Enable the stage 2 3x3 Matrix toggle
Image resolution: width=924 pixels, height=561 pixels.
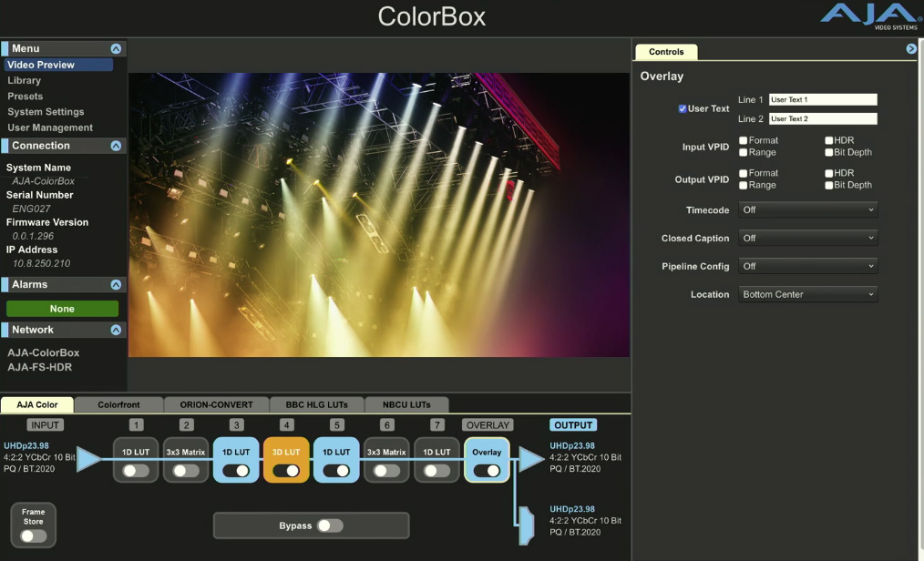tap(186, 471)
